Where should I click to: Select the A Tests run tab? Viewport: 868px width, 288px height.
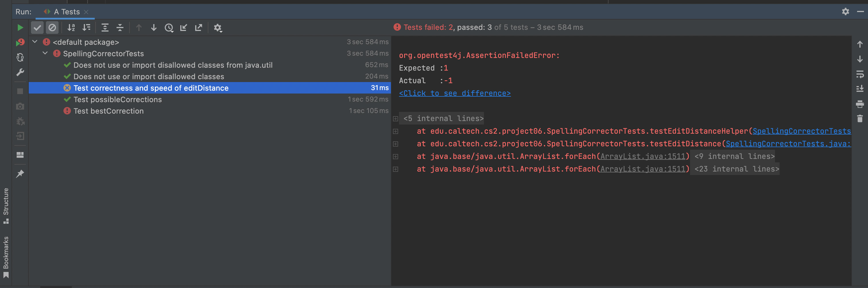point(67,12)
